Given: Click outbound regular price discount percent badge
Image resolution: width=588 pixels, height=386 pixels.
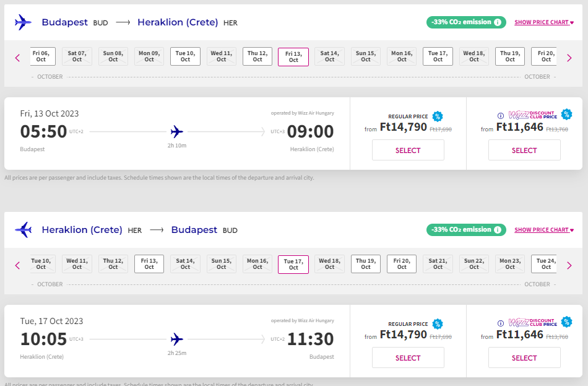Looking at the screenshot, I should tap(438, 116).
